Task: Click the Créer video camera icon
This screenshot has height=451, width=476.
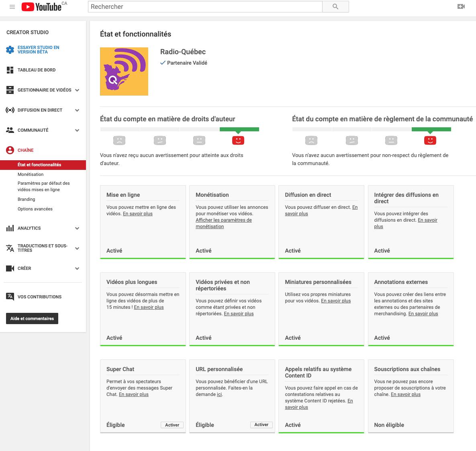Action: (x=10, y=268)
